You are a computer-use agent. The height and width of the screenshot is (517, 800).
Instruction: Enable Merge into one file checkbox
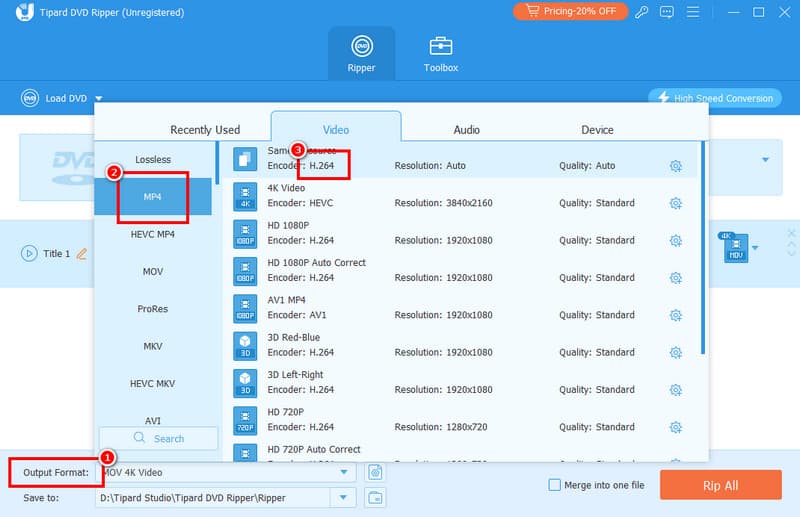click(x=555, y=485)
